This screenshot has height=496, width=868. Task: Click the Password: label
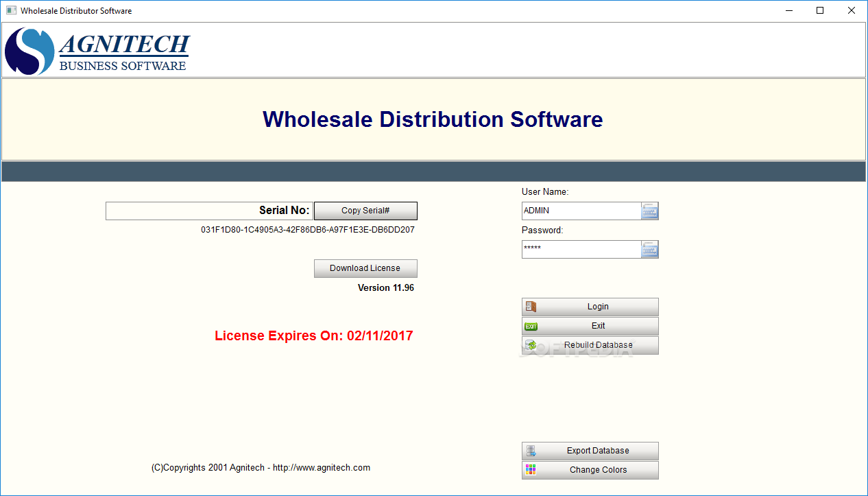(x=542, y=231)
